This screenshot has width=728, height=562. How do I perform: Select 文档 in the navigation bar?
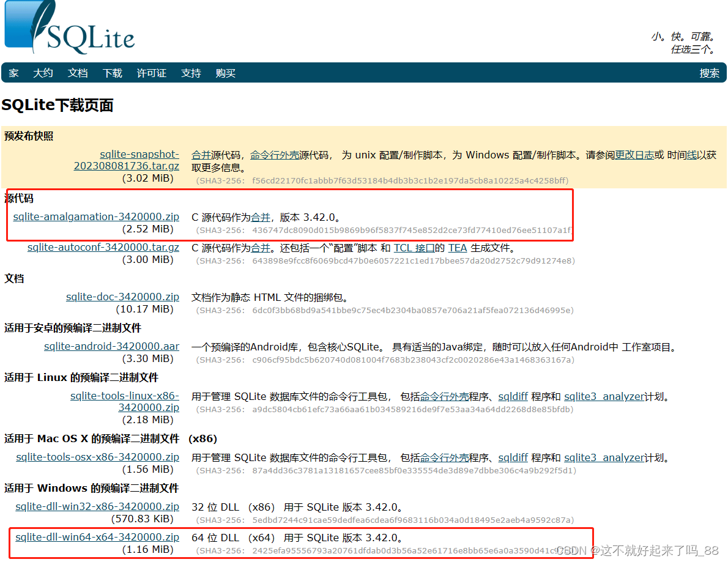(x=78, y=73)
